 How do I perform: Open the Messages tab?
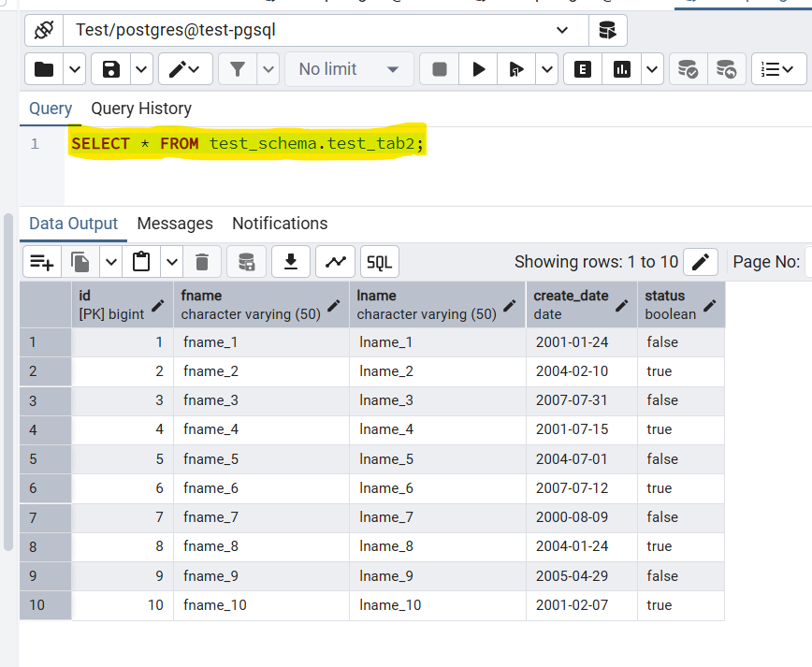click(175, 224)
